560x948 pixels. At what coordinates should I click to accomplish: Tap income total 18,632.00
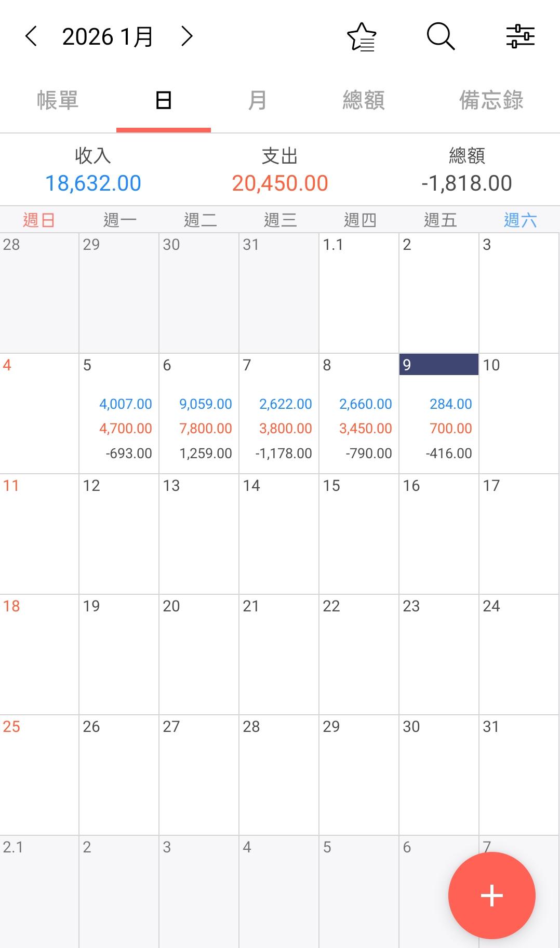(x=93, y=183)
